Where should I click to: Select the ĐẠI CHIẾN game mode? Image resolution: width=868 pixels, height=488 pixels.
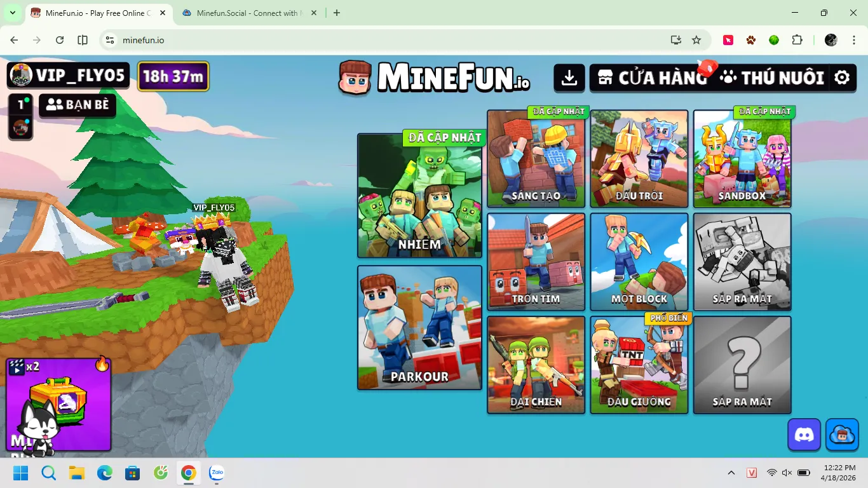pyautogui.click(x=536, y=365)
